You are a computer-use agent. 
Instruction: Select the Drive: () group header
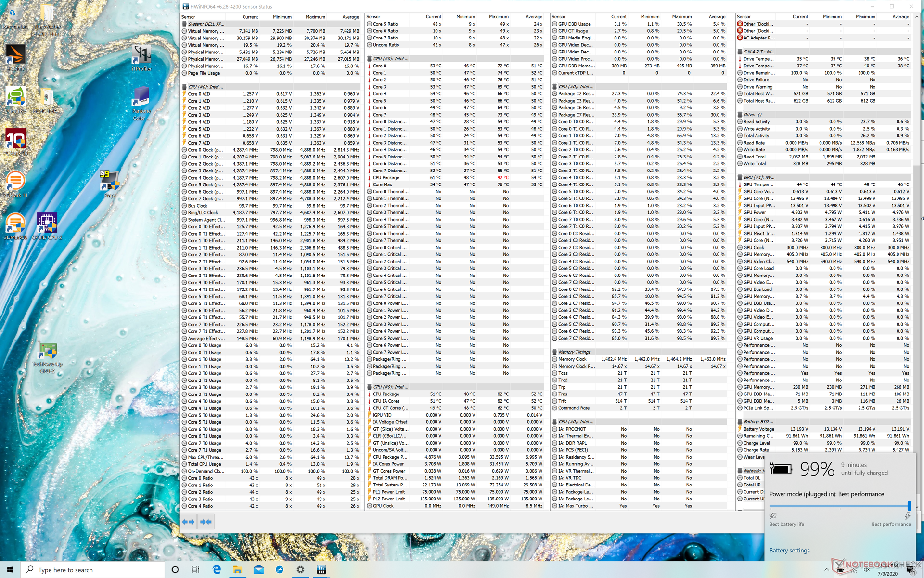coord(824,115)
